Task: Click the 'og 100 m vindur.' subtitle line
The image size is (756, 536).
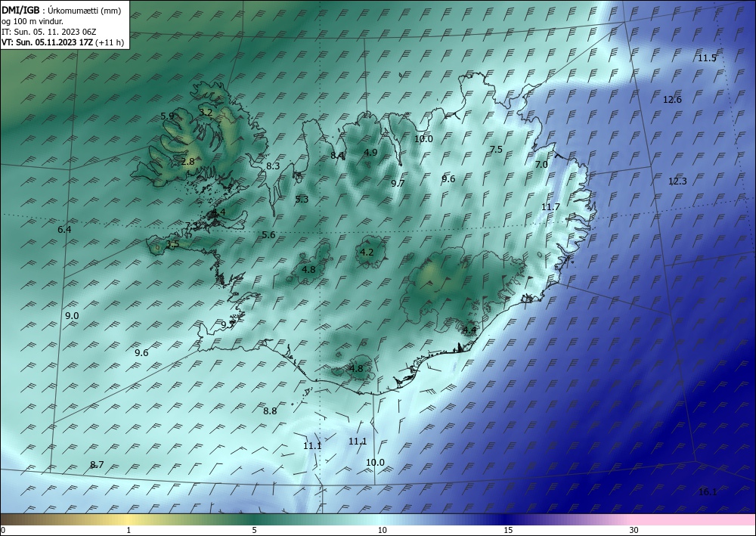Action: tap(33, 21)
